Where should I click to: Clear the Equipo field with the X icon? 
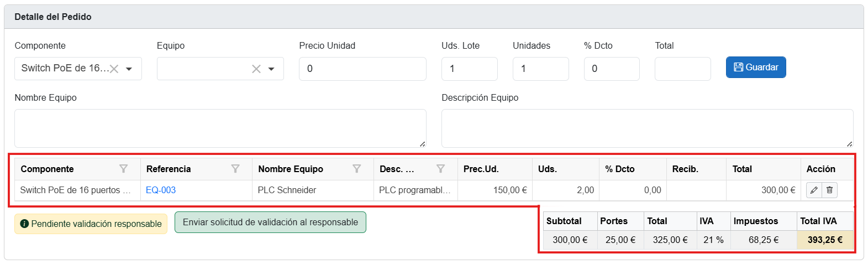256,69
